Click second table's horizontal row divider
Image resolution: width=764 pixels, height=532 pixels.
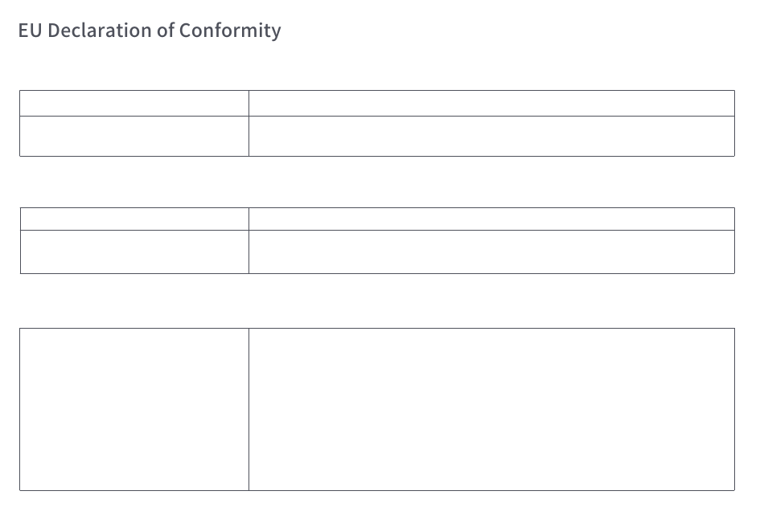click(x=378, y=230)
